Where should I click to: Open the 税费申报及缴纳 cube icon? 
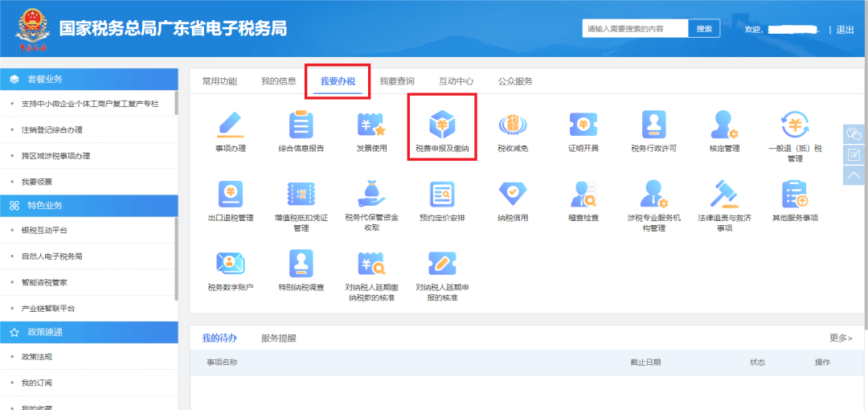(x=442, y=125)
